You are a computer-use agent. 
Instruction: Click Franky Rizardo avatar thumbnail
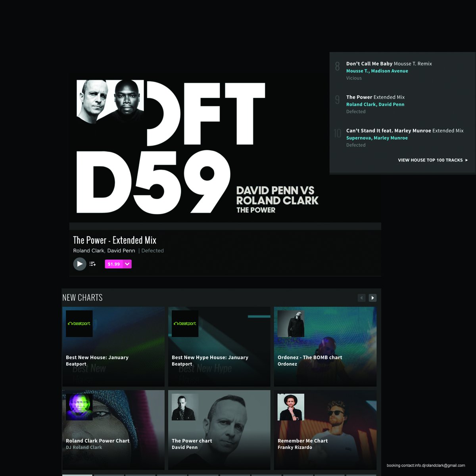[x=291, y=407]
